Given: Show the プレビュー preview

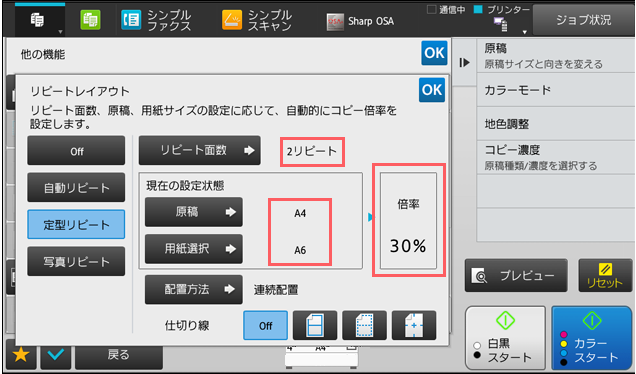Looking at the screenshot, I should click(516, 276).
